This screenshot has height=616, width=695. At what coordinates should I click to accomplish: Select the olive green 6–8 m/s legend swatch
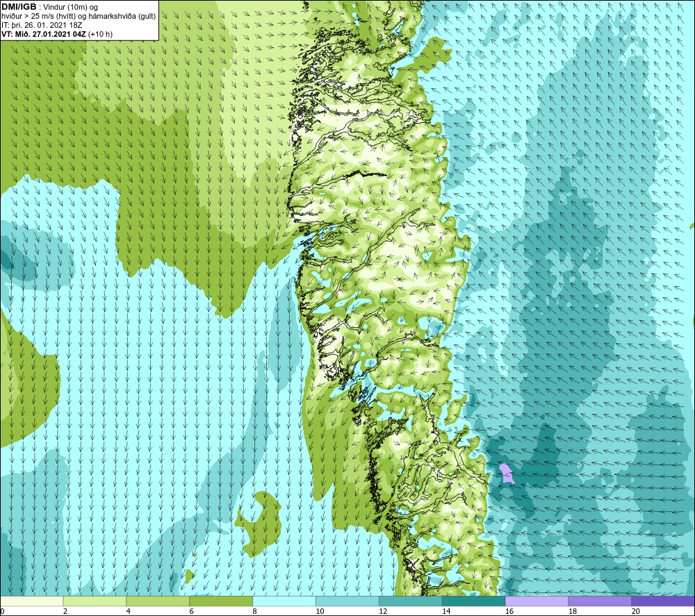[x=221, y=601]
